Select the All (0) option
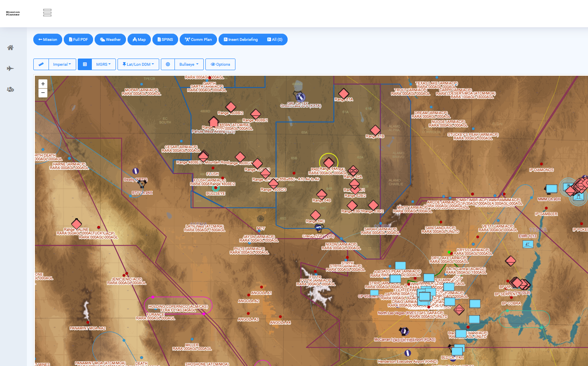The height and width of the screenshot is (366, 588). point(275,40)
